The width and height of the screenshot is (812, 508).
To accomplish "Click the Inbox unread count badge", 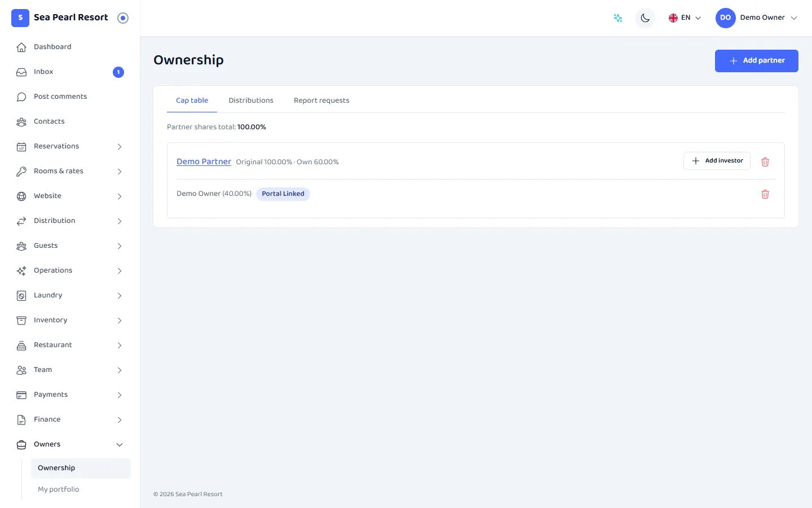I will (118, 72).
